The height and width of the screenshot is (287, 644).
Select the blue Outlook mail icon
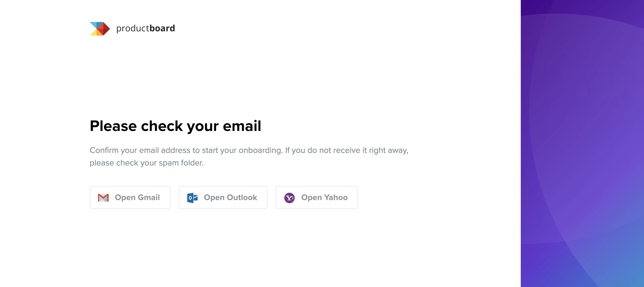pyautogui.click(x=192, y=197)
